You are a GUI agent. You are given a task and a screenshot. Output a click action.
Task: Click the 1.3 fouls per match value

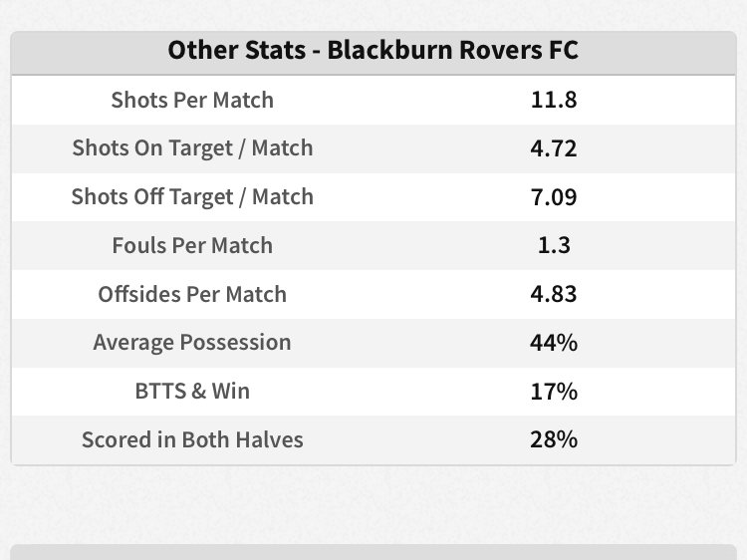point(554,245)
